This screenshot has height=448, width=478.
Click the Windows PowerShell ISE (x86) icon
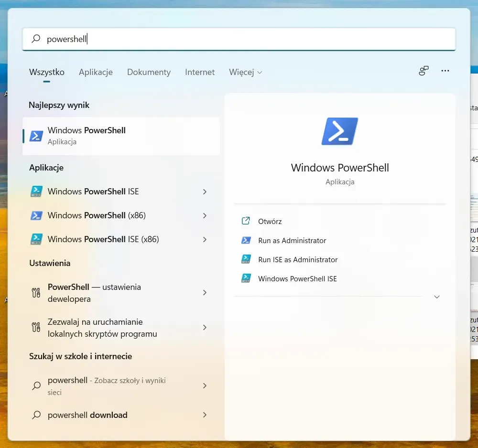[36, 239]
